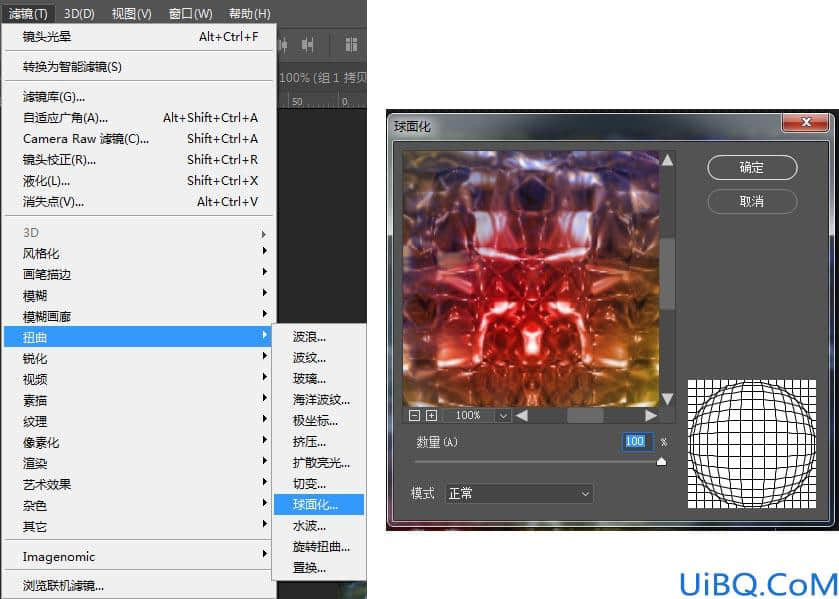Select 切变... distort filter

point(319,483)
